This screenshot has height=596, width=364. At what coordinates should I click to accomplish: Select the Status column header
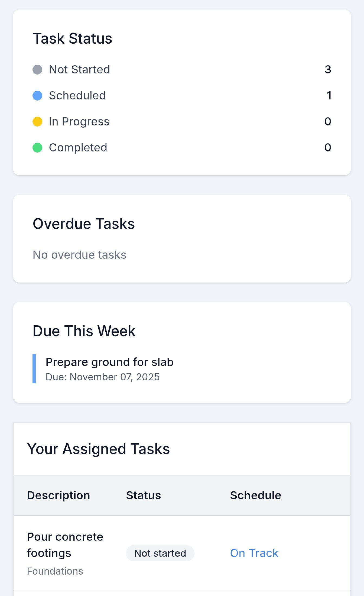pyautogui.click(x=143, y=495)
